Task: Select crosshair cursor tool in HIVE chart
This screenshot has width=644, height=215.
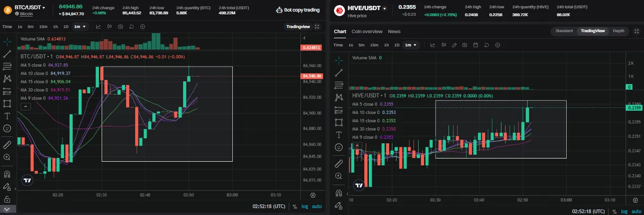Action: 339,60
